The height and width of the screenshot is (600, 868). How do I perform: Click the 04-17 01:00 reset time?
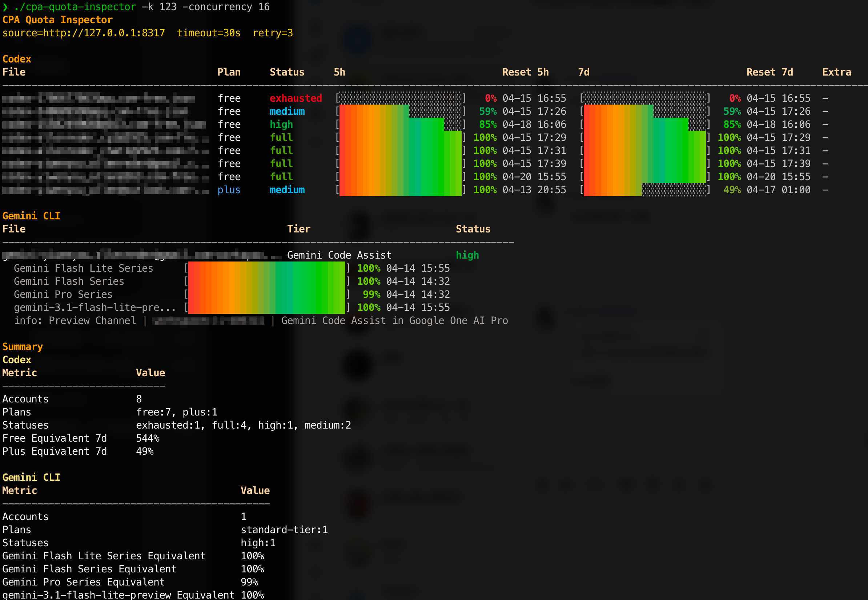click(x=778, y=190)
